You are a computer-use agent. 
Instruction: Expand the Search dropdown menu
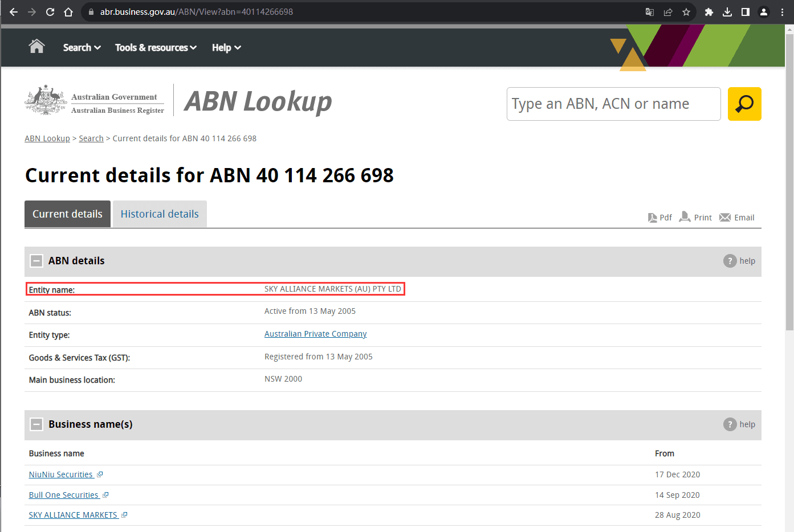pyautogui.click(x=82, y=47)
